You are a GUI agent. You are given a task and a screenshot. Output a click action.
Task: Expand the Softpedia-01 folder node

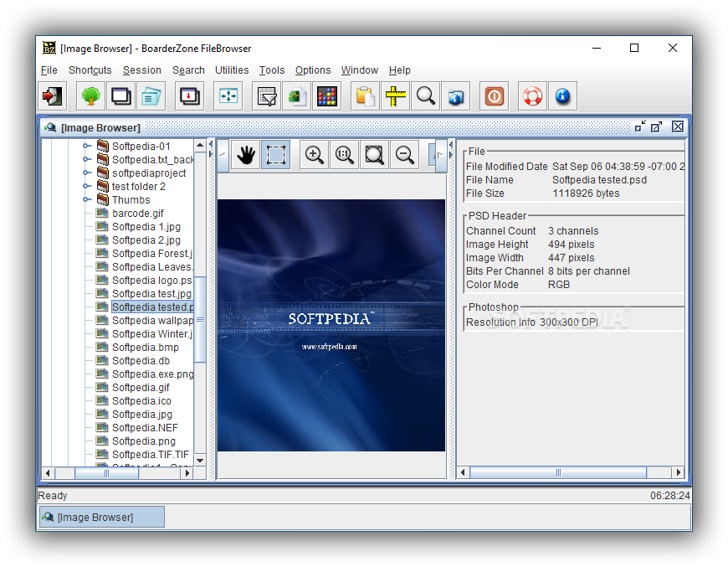click(86, 146)
